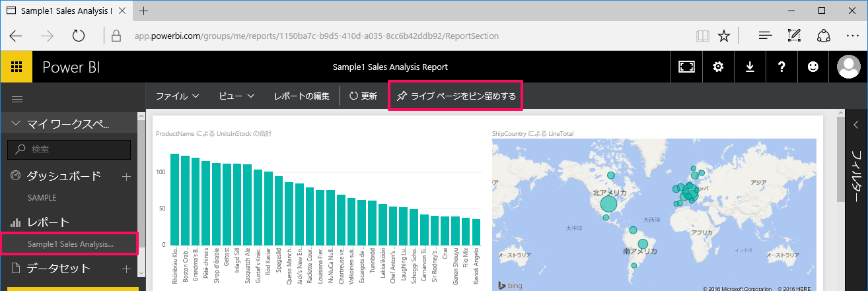Viewport: 868px width, 291px height.
Task: Open the ビュー dropdown menu
Action: (x=236, y=96)
